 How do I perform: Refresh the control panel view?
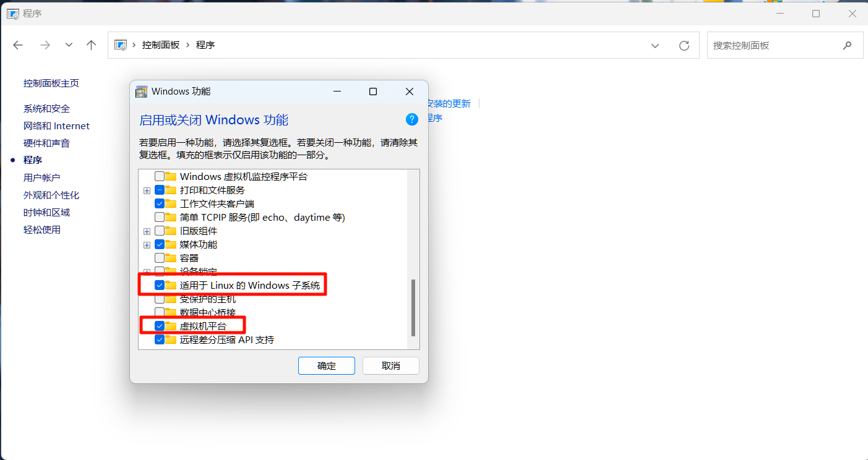[684, 46]
